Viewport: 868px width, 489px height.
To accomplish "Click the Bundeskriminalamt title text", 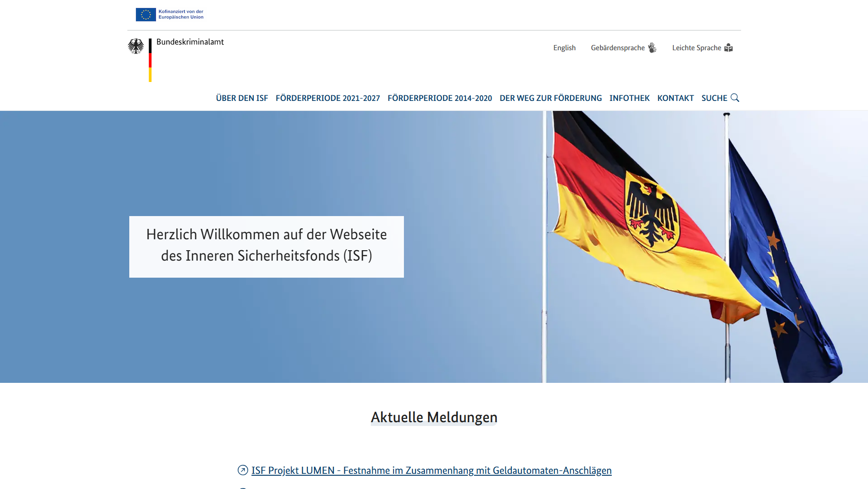I will coord(190,42).
